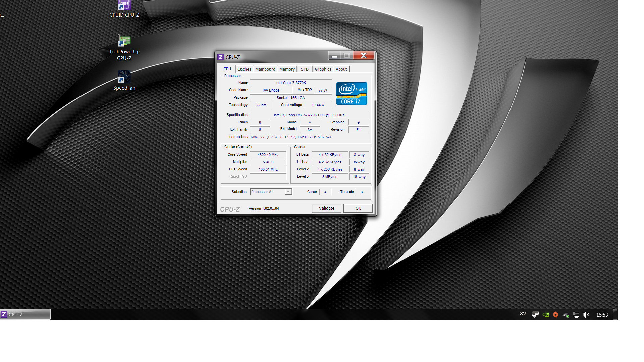Click the Bus Speed value '100.01 MHz'
Image resolution: width=644 pixels, height=362 pixels.
tap(268, 169)
